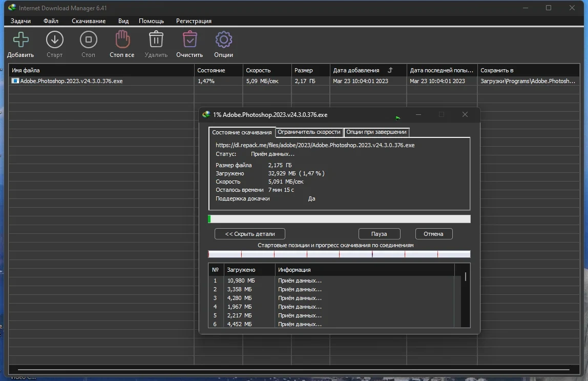Sort by Дата добавления column arrow
Viewport: 588px width, 381px height.
coord(390,70)
